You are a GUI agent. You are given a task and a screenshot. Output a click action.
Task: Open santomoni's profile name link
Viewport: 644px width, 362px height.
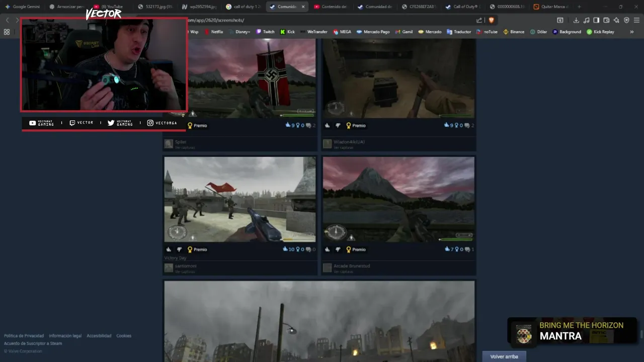click(x=186, y=266)
